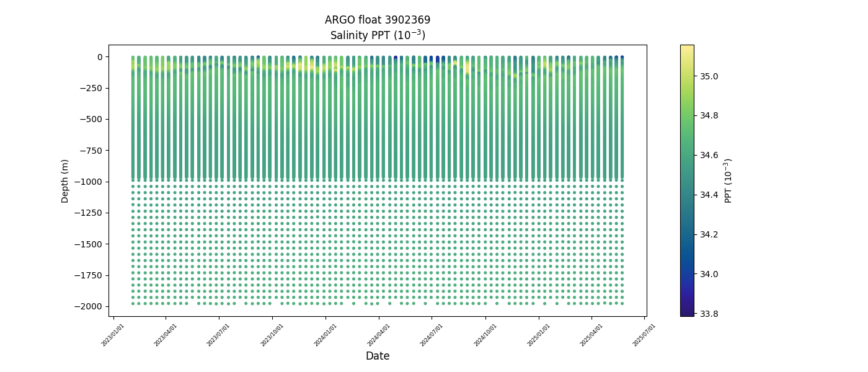
Task: Click the −2000 depth tick label
Action: 89,306
